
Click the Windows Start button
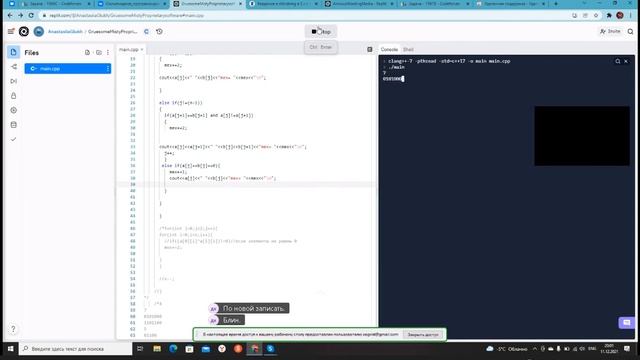click(10, 349)
